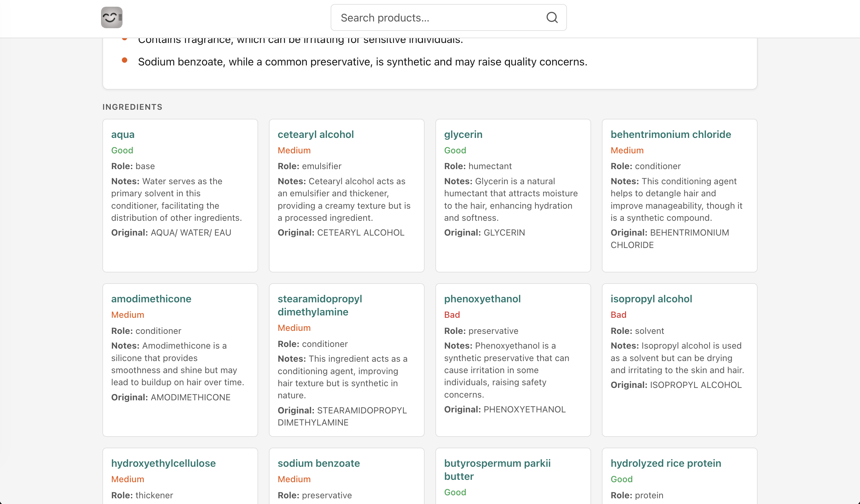The image size is (860, 504).
Task: Select hydrolyzed rice protein ingredient title
Action: pos(666,463)
